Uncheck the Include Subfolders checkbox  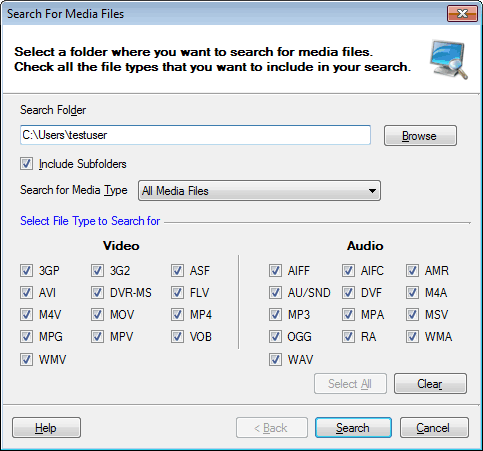click(26, 164)
